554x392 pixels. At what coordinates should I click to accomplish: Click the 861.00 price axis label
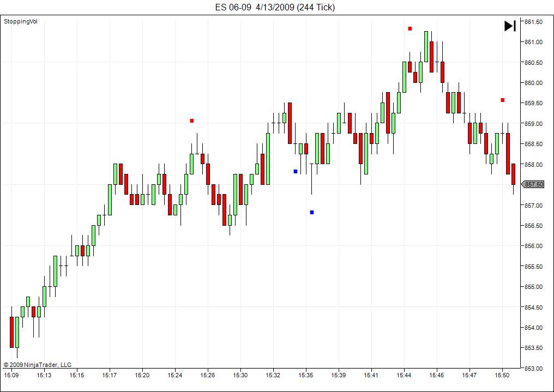point(533,42)
